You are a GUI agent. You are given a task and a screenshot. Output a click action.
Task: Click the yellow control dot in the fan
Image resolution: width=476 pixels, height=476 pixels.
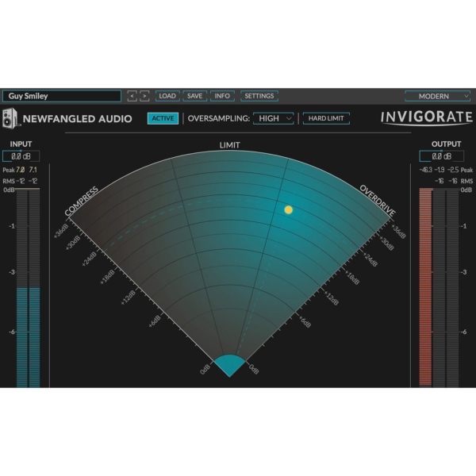(289, 209)
